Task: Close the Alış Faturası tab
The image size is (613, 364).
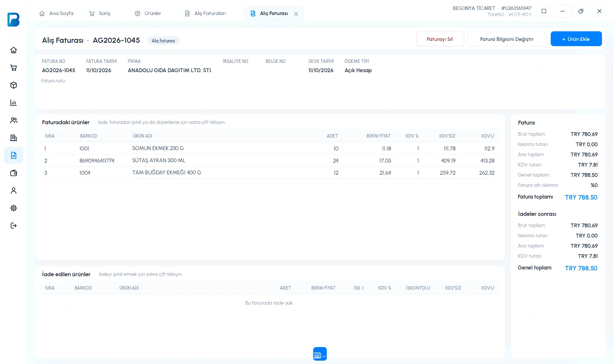Action: coord(296,14)
